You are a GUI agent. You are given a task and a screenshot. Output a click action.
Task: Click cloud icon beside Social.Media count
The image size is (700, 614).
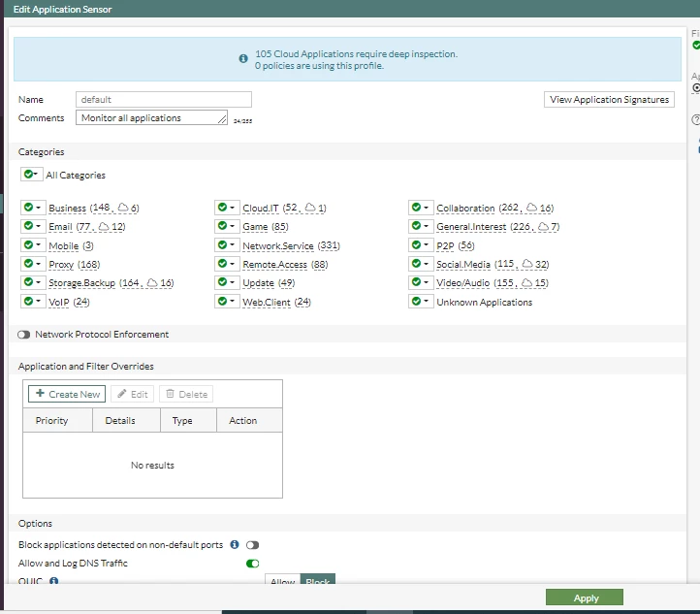click(x=527, y=264)
